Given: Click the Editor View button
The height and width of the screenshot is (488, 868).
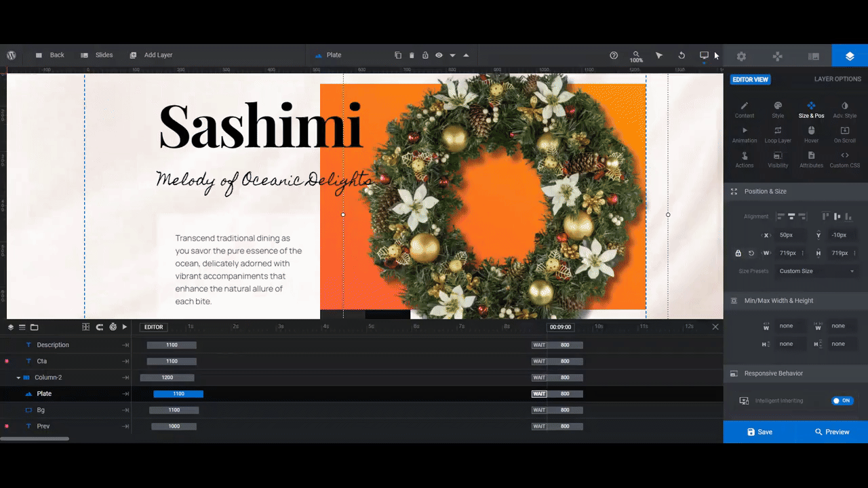Looking at the screenshot, I should coord(751,79).
